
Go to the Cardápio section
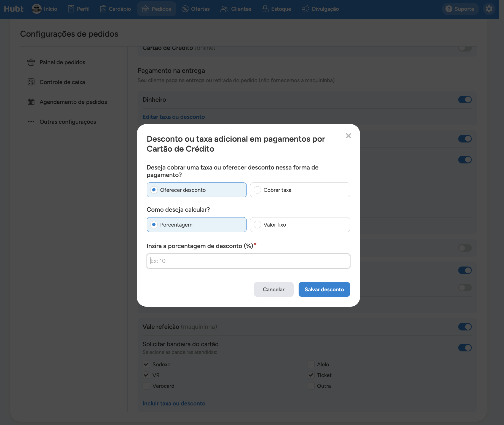(115, 9)
